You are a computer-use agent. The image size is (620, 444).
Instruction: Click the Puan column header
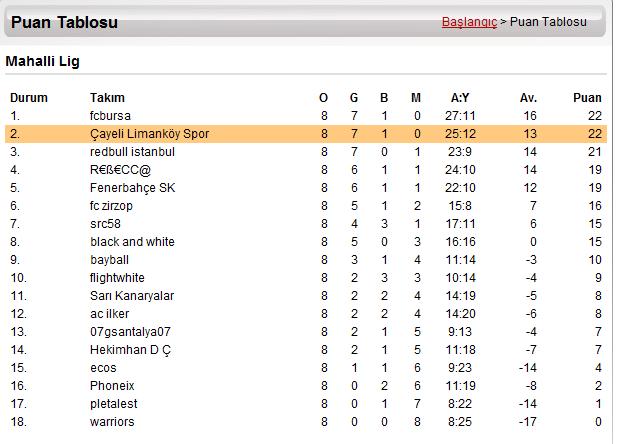click(587, 98)
